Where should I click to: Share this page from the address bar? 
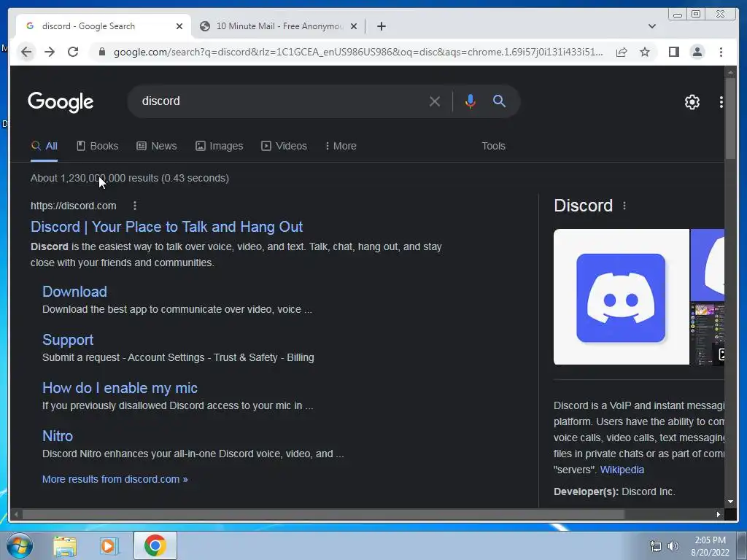(622, 52)
